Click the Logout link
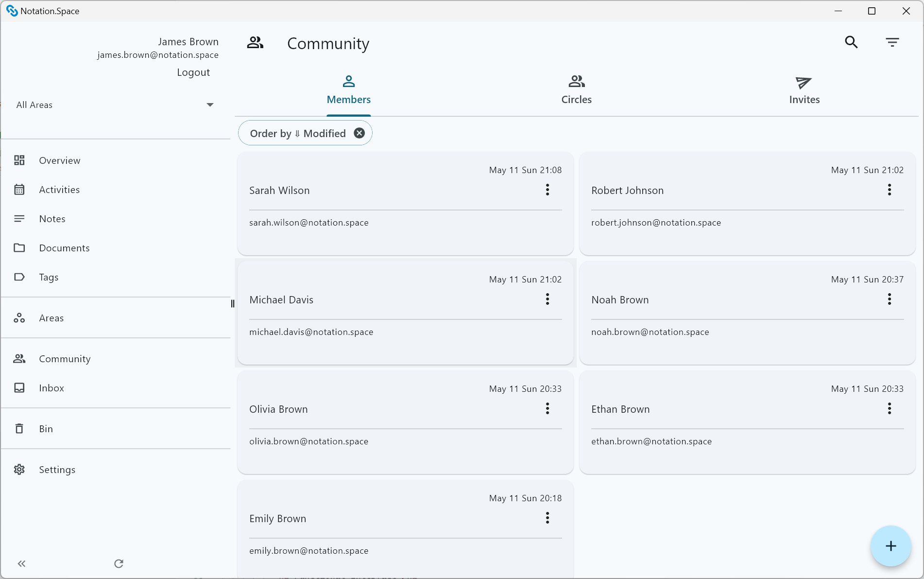The width and height of the screenshot is (924, 579). (x=193, y=72)
